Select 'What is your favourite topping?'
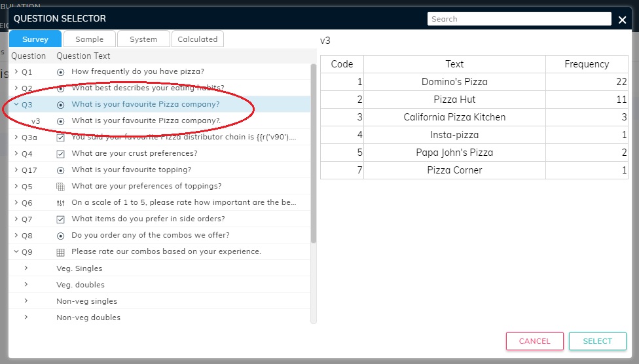 [131, 170]
